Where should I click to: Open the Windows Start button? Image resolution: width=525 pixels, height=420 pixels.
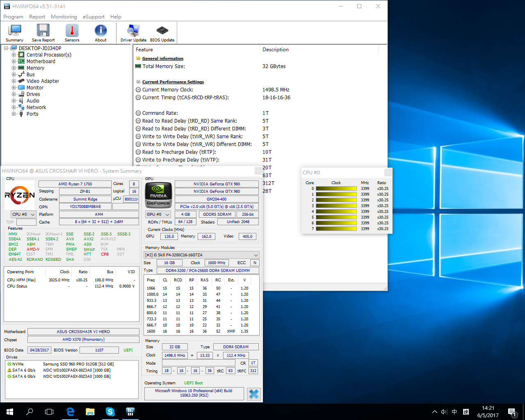pyautogui.click(x=10, y=412)
